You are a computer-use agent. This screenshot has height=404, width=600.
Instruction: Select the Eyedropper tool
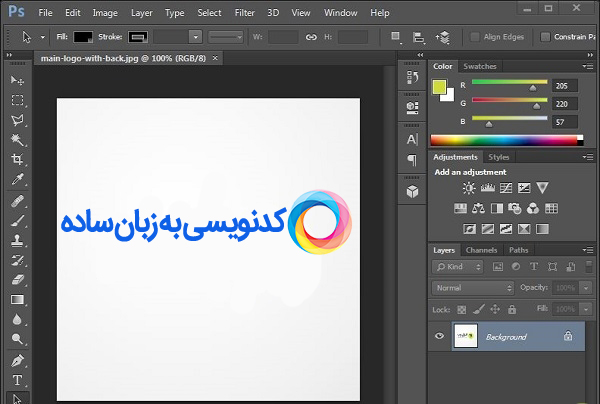17,179
